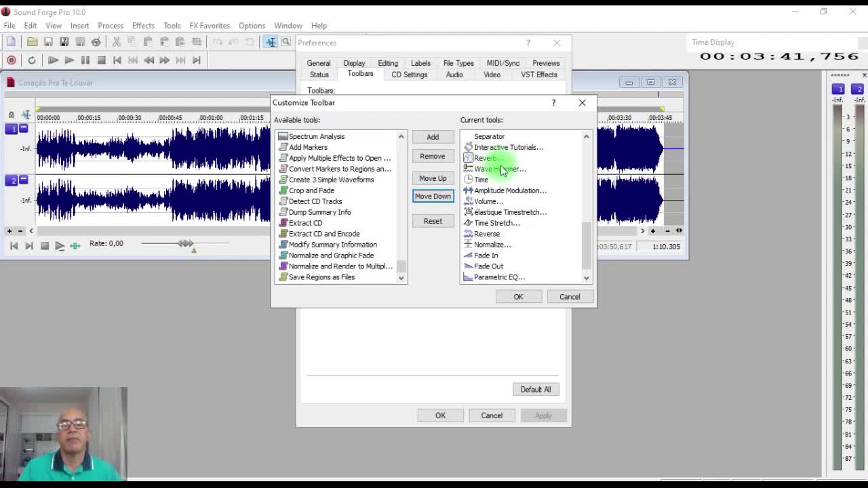Select the Edit tool in the toolbar
The image size is (868, 488).
[271, 42]
